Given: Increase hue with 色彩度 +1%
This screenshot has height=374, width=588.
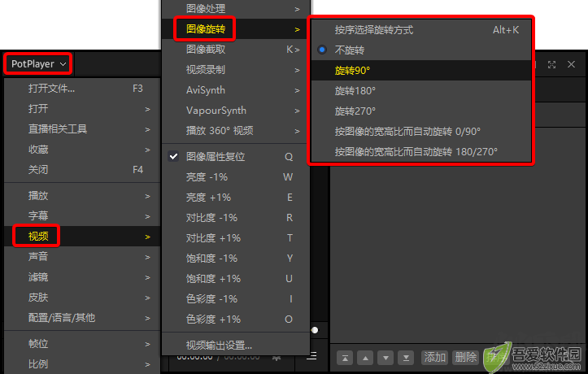Looking at the screenshot, I should click(x=236, y=320).
